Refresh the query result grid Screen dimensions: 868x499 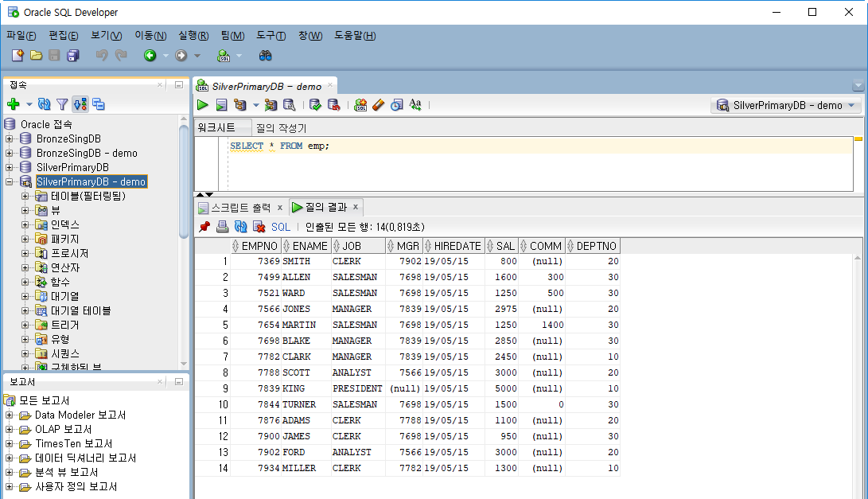[x=241, y=227]
